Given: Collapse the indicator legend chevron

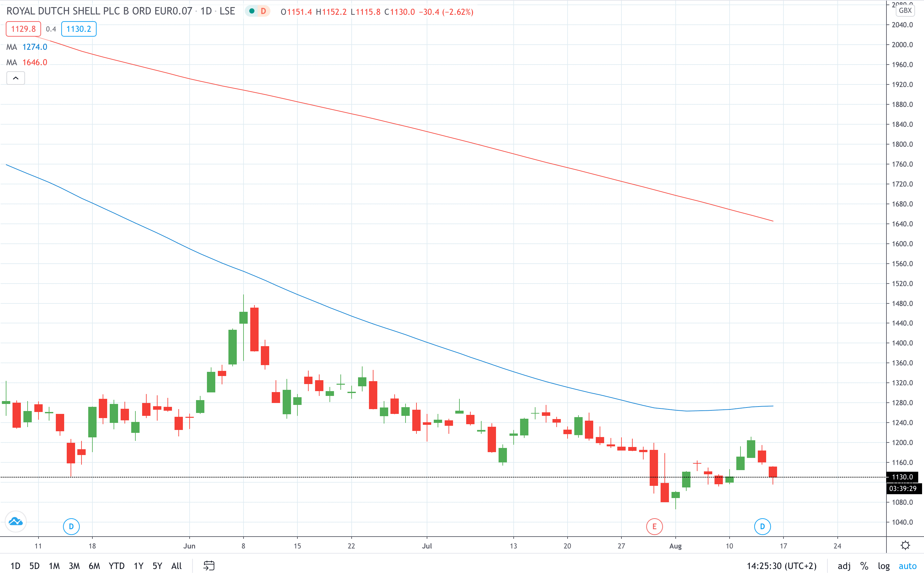Looking at the screenshot, I should [x=16, y=78].
